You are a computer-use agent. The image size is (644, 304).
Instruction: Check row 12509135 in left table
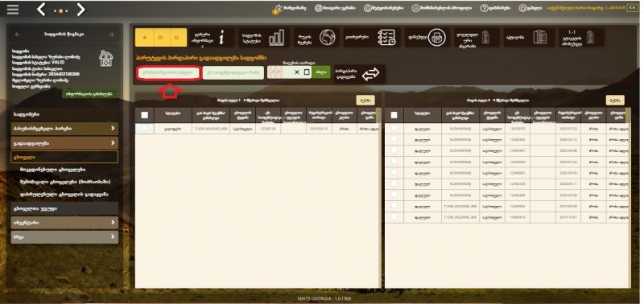click(x=145, y=129)
